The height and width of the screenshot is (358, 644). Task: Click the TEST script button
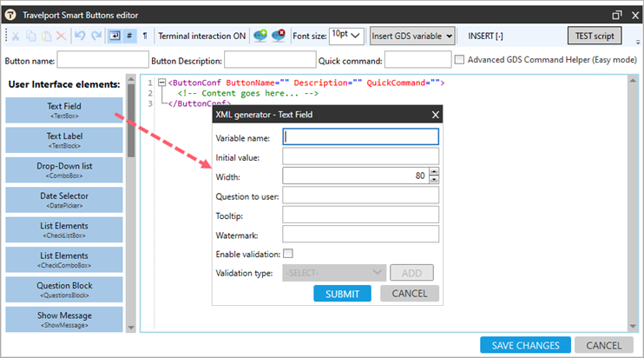(x=595, y=36)
